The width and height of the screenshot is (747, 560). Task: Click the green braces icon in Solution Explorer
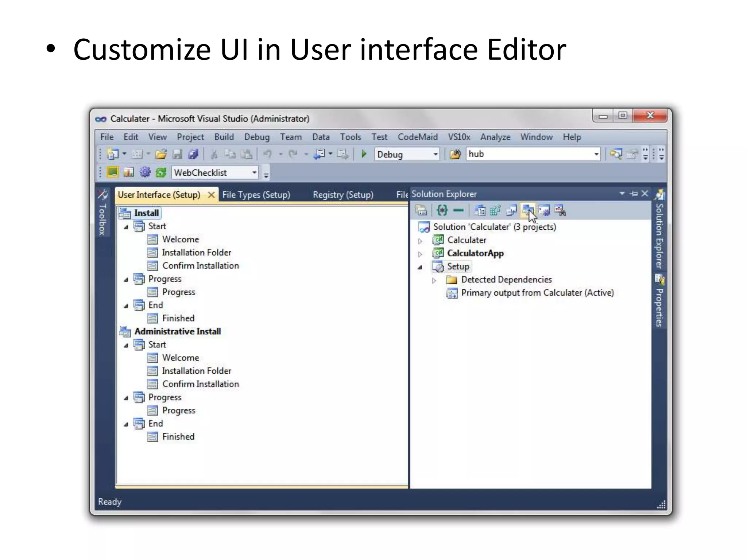pyautogui.click(x=442, y=210)
